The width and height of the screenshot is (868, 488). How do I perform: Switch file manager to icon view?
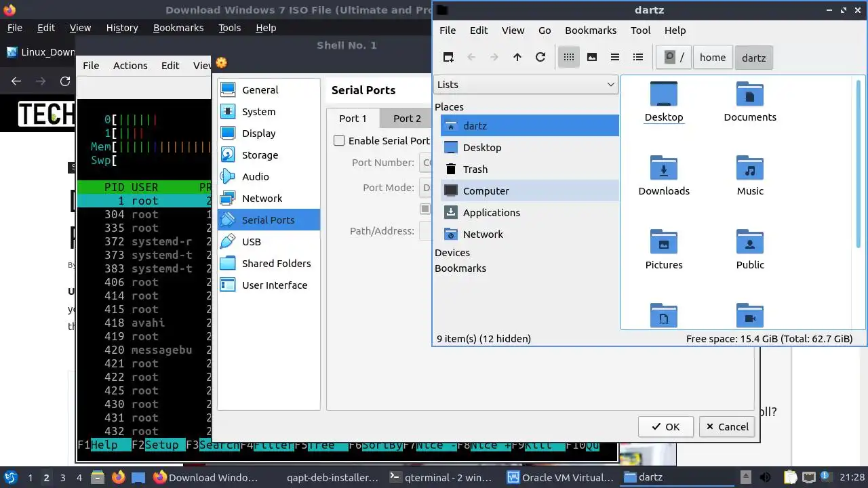coord(569,58)
